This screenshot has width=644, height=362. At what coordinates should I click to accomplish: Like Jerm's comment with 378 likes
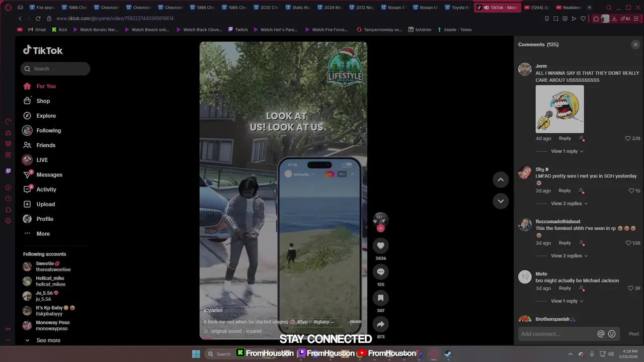click(x=627, y=138)
